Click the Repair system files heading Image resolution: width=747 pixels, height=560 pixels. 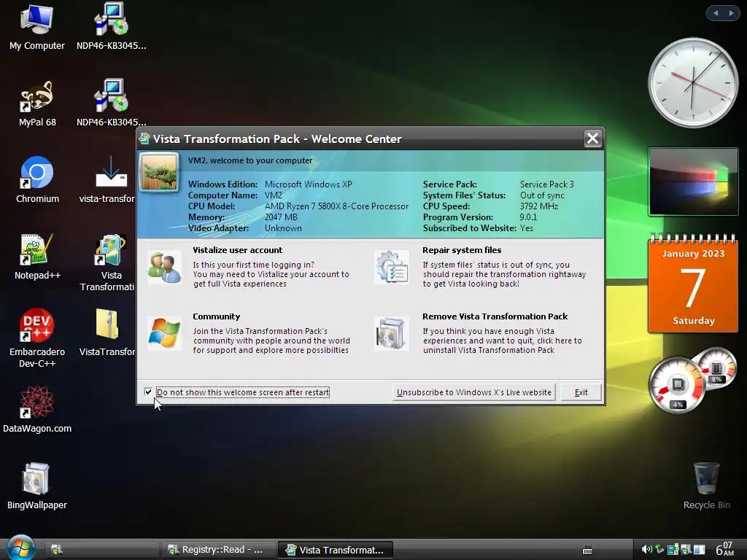click(462, 250)
